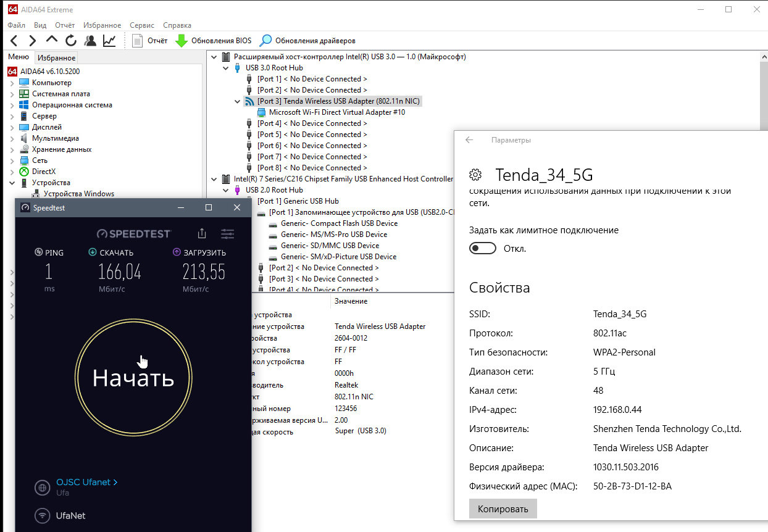Click the Копировать button
This screenshot has height=532, width=768.
[503, 509]
